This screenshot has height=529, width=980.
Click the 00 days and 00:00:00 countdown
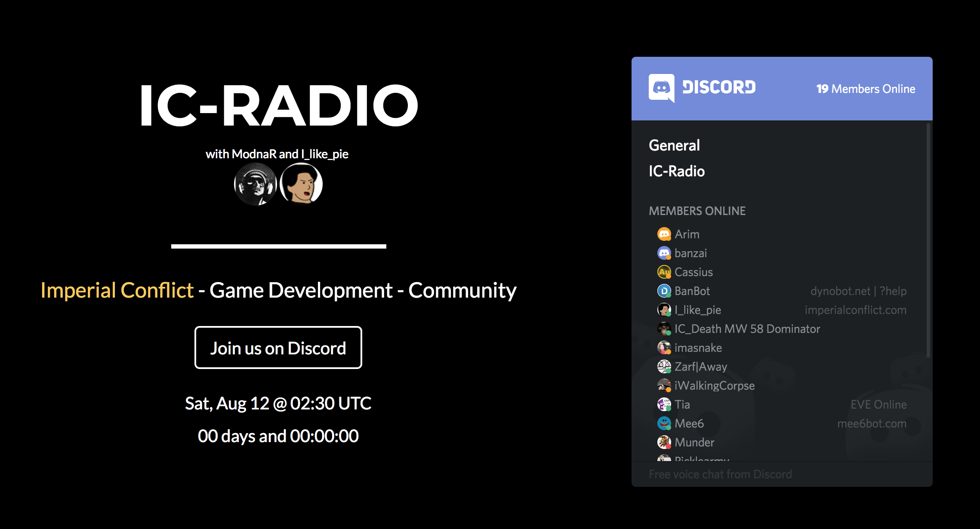click(278, 436)
